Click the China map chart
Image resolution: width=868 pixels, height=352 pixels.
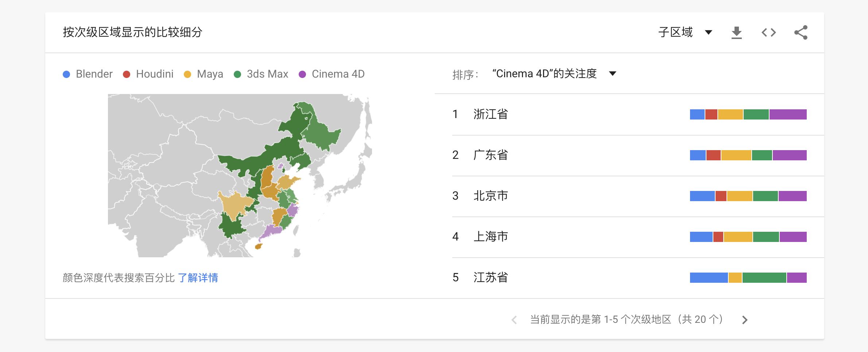point(240,176)
